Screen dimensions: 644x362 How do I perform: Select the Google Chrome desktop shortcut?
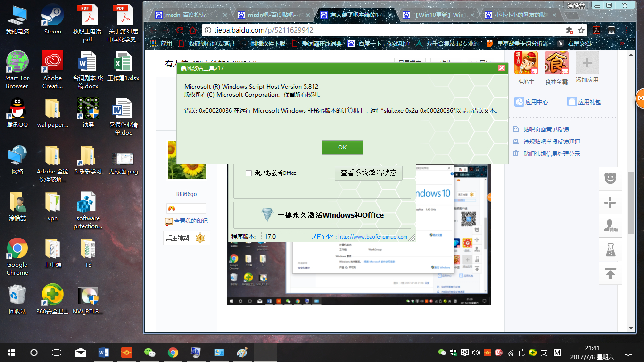[x=17, y=257]
